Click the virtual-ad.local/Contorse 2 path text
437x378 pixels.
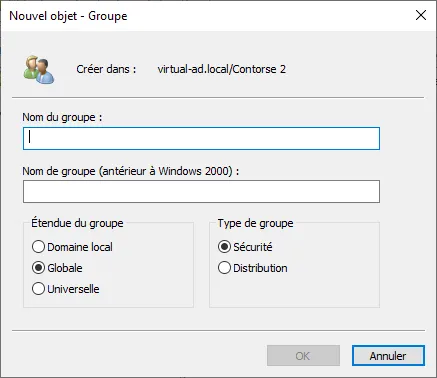[x=222, y=69]
